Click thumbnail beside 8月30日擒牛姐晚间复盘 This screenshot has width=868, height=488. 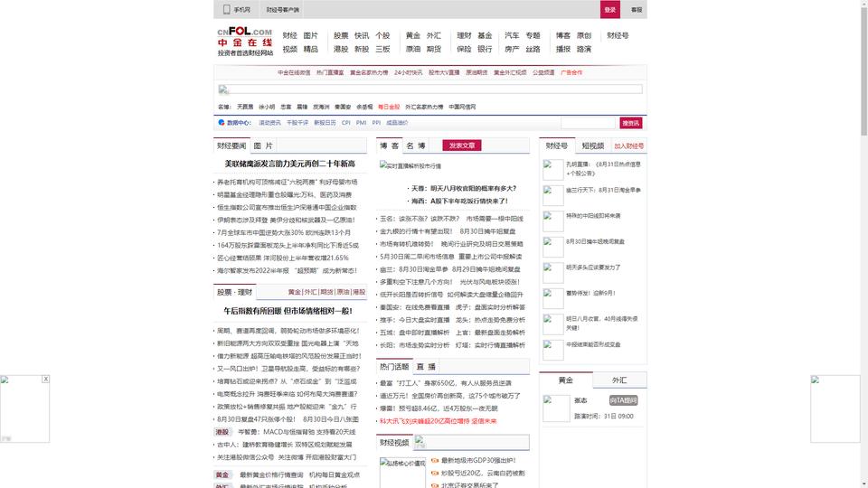tap(553, 248)
